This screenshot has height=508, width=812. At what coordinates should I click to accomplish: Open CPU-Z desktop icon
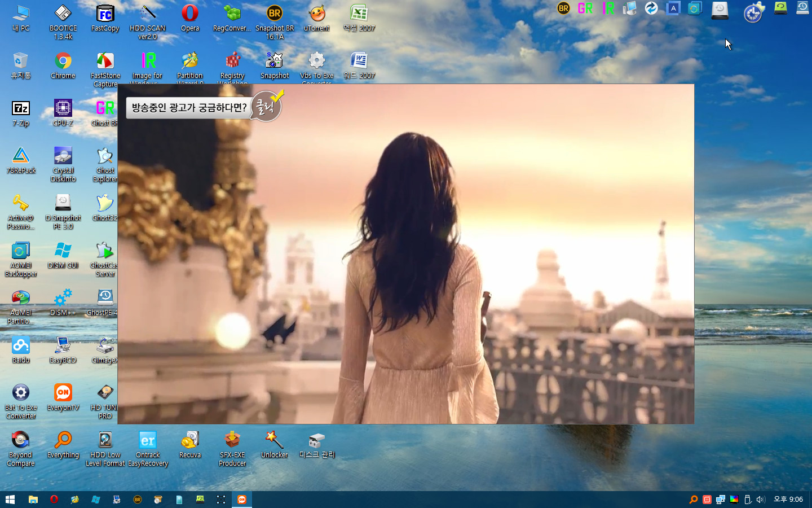click(63, 113)
